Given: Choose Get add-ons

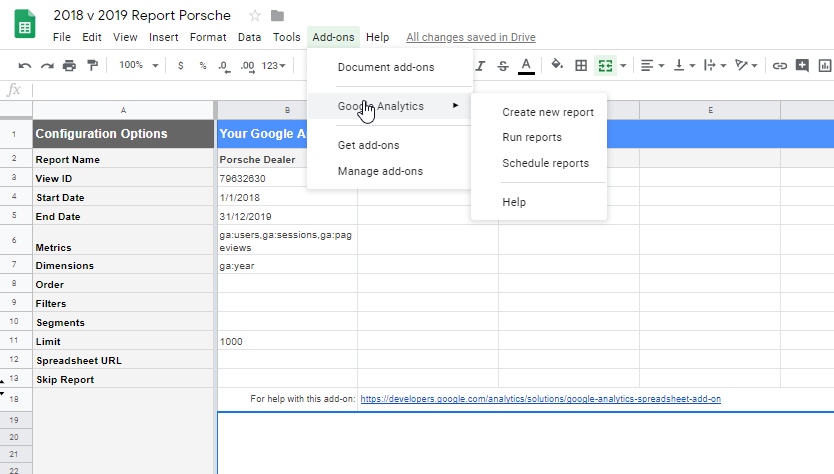Looking at the screenshot, I should click(x=389, y=145).
